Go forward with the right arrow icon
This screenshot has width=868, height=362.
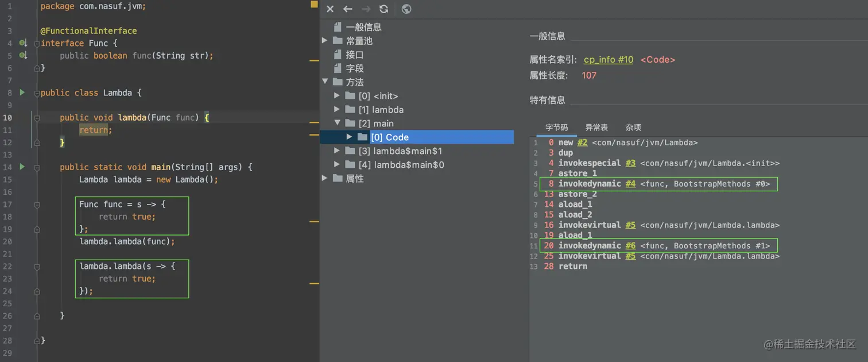tap(366, 9)
